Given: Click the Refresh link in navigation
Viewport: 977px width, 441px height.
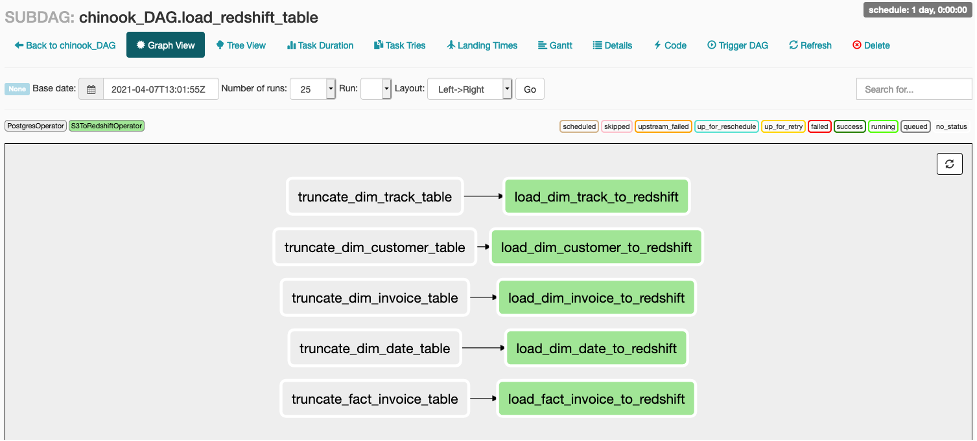Looking at the screenshot, I should click(810, 45).
